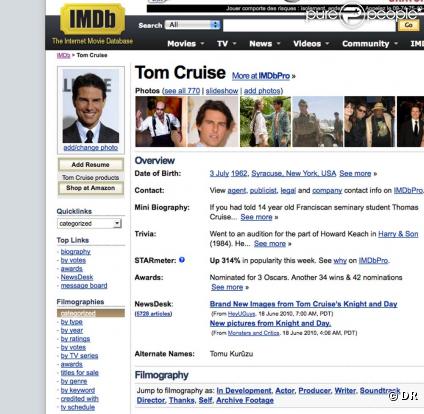Open the agent contact link
424x414 pixels.
click(237, 191)
